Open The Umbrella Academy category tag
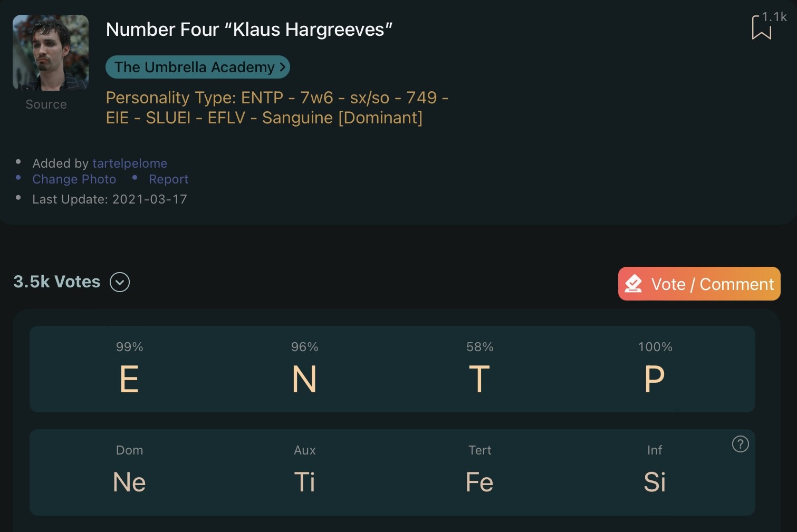797x532 pixels. [x=198, y=67]
